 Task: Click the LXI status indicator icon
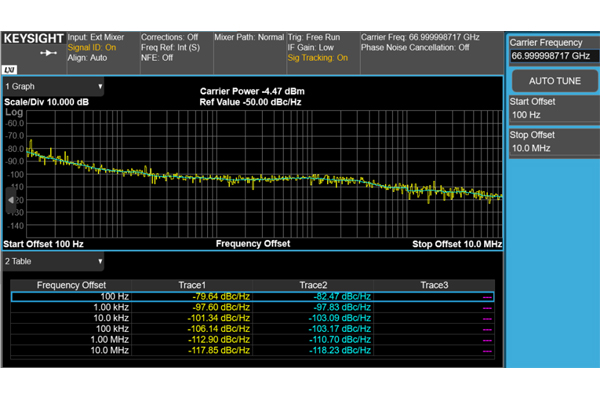coord(8,70)
